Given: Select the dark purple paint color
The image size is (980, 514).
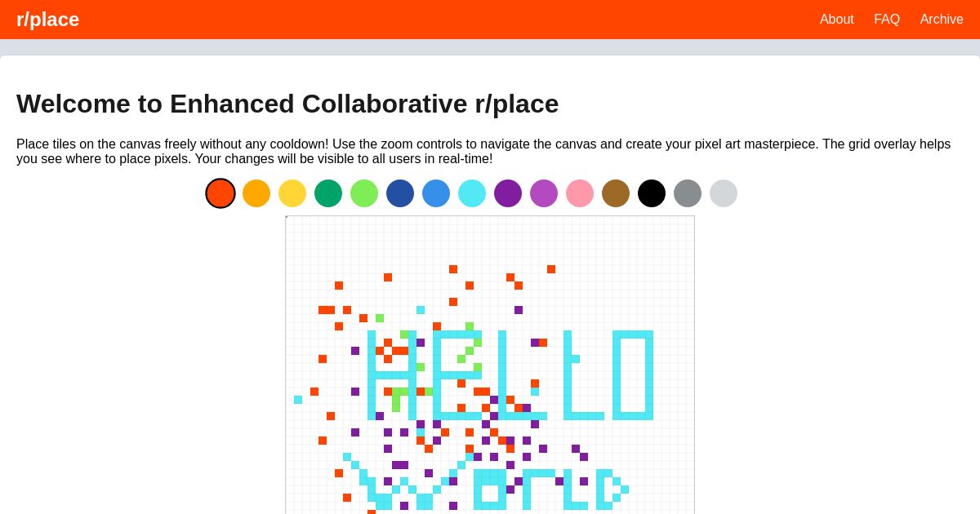Looking at the screenshot, I should [x=508, y=193].
